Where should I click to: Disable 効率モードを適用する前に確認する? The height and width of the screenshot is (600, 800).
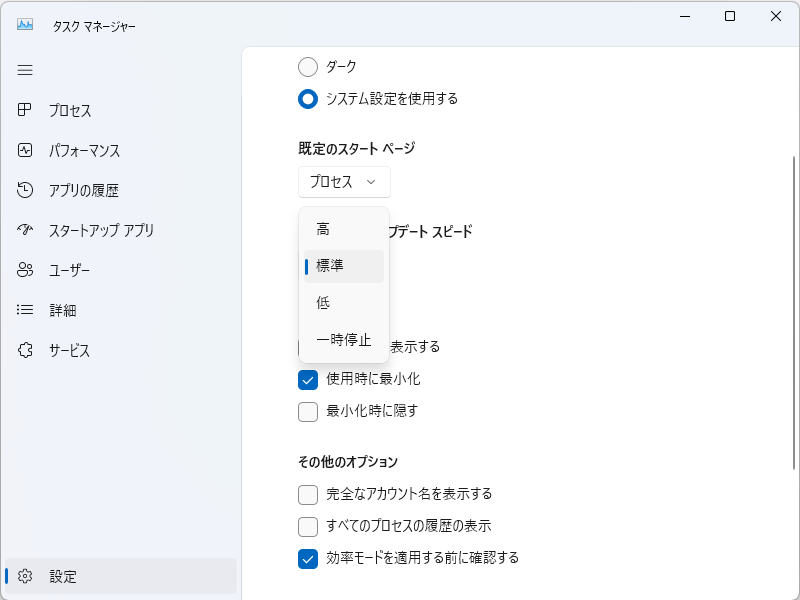pyautogui.click(x=308, y=558)
